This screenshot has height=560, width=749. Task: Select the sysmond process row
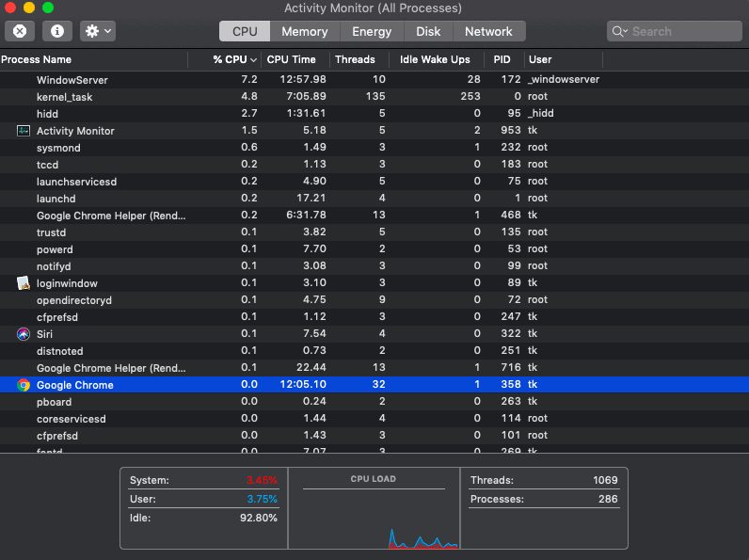374,148
